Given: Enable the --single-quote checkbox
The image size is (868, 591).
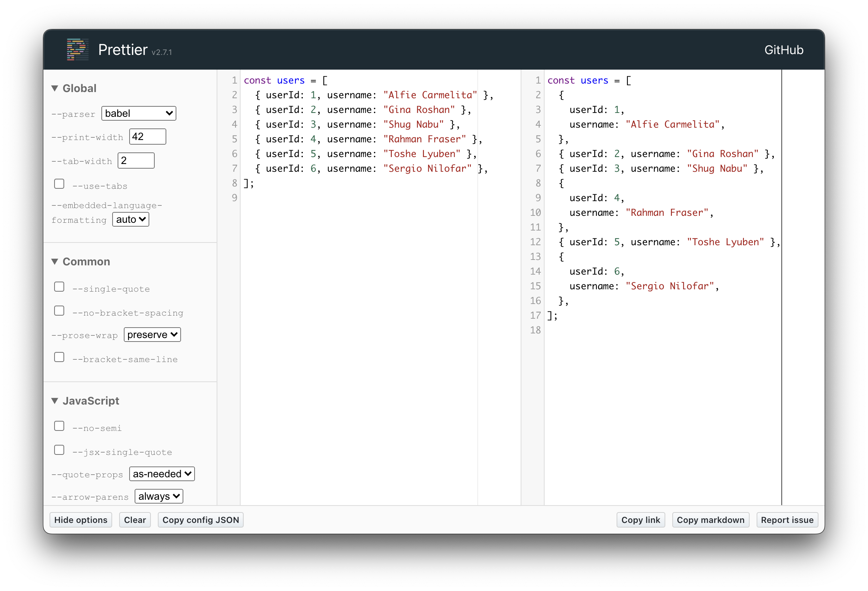Looking at the screenshot, I should pos(59,287).
